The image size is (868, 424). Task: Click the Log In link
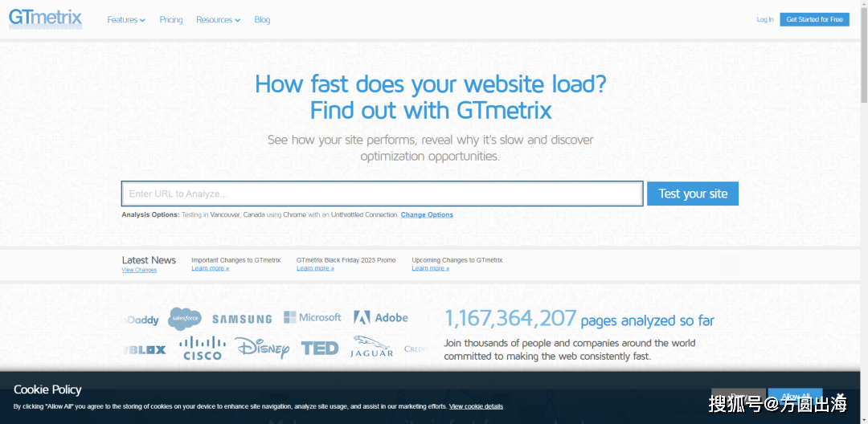coord(765,19)
